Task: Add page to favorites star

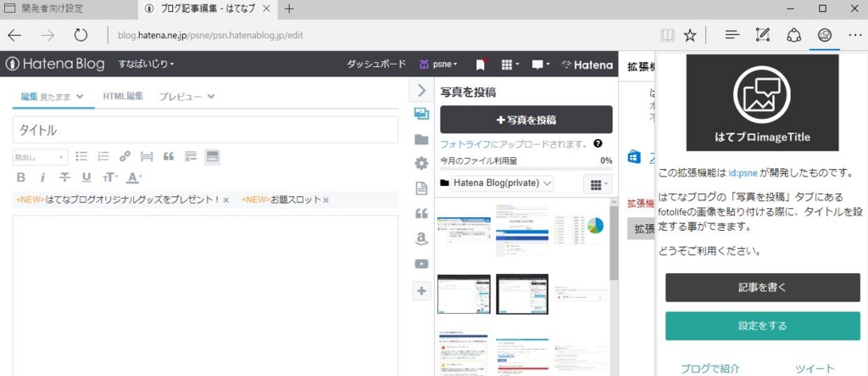Action: pos(689,36)
